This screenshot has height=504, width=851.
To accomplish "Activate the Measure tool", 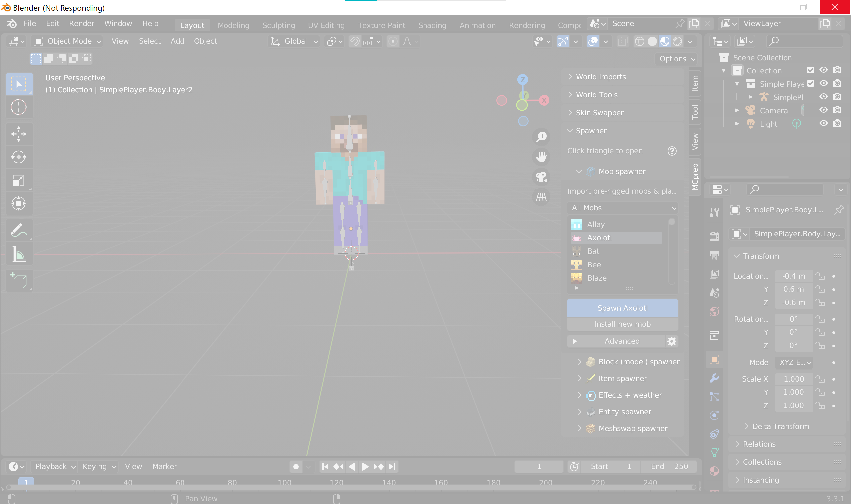I will coord(19,254).
